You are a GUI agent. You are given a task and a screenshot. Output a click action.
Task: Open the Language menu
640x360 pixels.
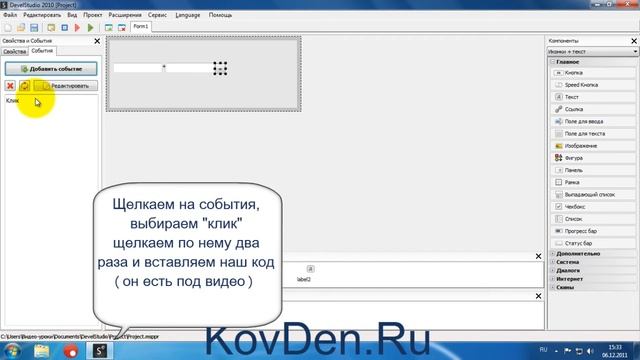coord(188,15)
